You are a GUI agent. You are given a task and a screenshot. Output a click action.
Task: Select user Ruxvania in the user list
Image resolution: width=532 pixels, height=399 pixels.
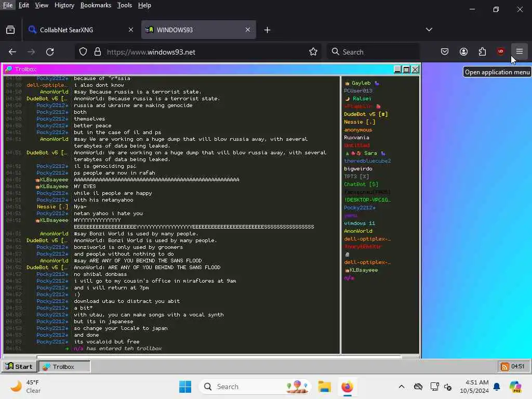[356, 138]
